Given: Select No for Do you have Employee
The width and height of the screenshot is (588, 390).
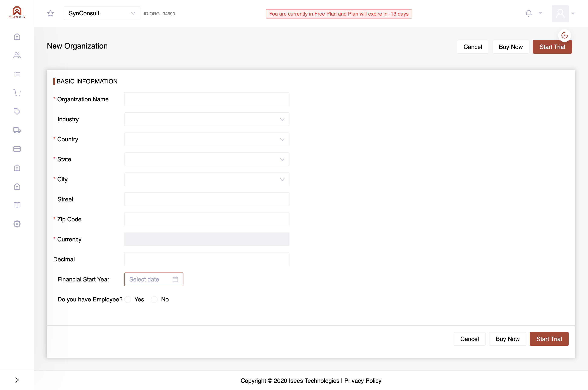Looking at the screenshot, I should (x=154, y=300).
